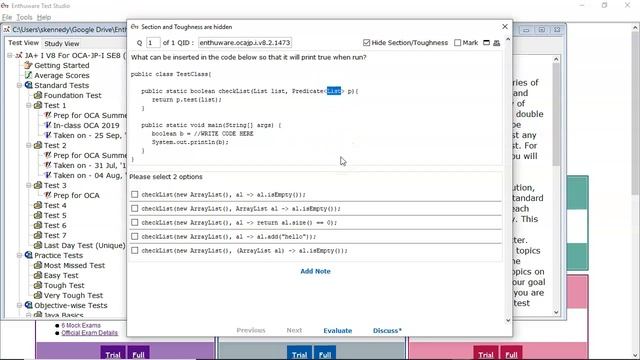Close the Section and Toughness dialog
640x360 pixels.
point(505,27)
